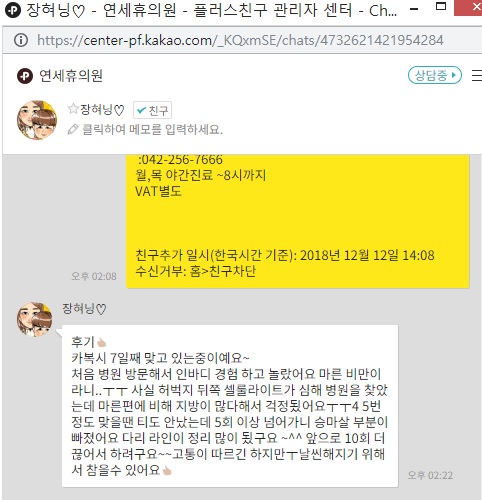Expand the 상담중 status dropdown

[435, 75]
